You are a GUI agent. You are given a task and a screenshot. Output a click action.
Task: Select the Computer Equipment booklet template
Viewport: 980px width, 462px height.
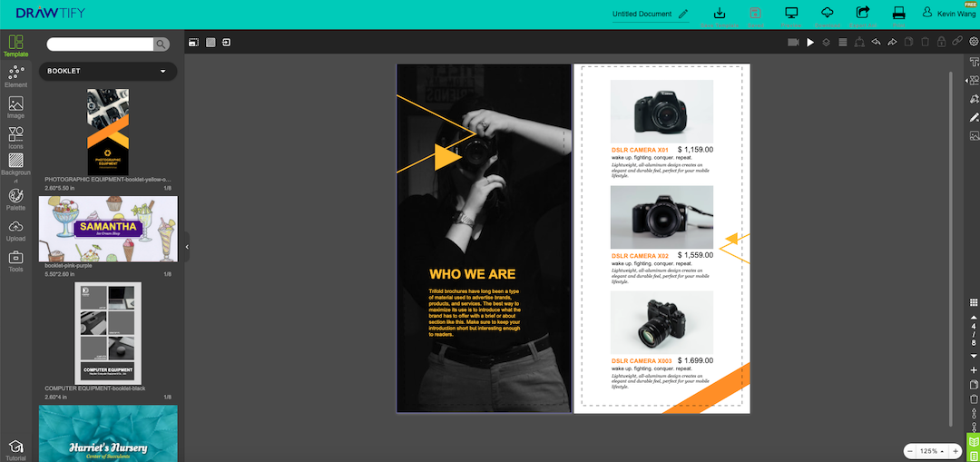click(x=108, y=333)
